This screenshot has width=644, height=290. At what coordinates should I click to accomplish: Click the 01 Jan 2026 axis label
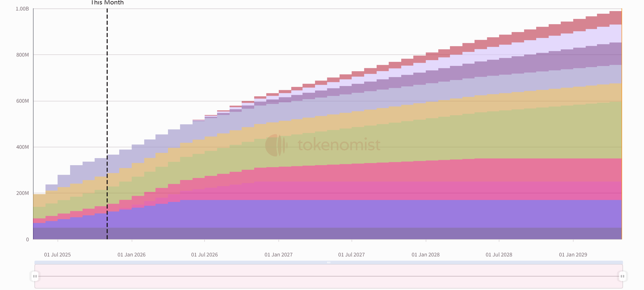pos(131,254)
